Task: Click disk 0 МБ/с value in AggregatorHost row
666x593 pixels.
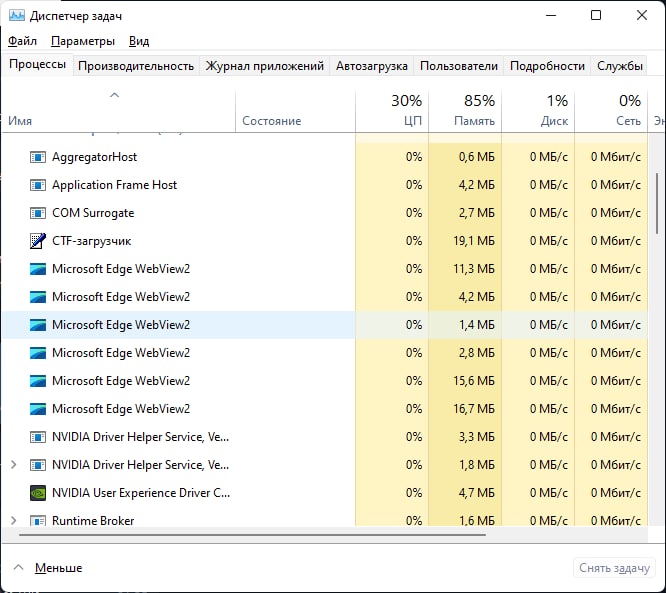Action: click(x=549, y=157)
